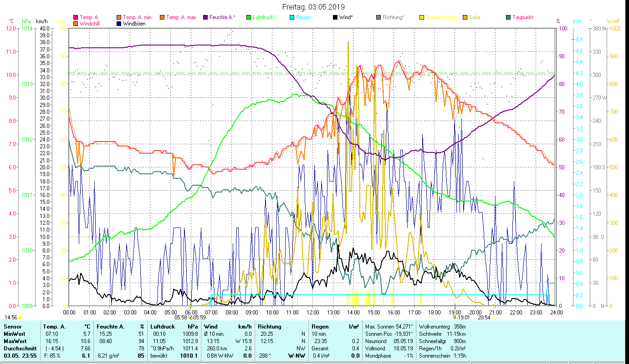Click the Wind* black legend square
This screenshot has width=629, height=364.
click(x=335, y=18)
